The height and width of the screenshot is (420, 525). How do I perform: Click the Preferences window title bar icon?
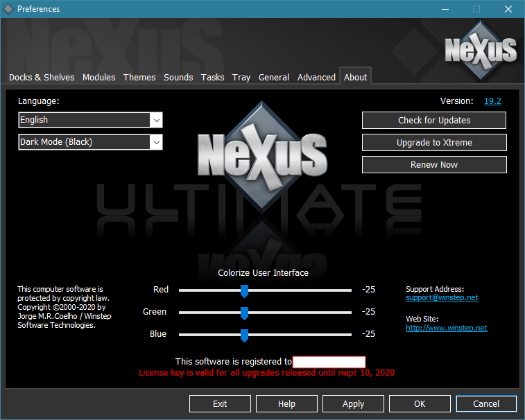[8, 9]
